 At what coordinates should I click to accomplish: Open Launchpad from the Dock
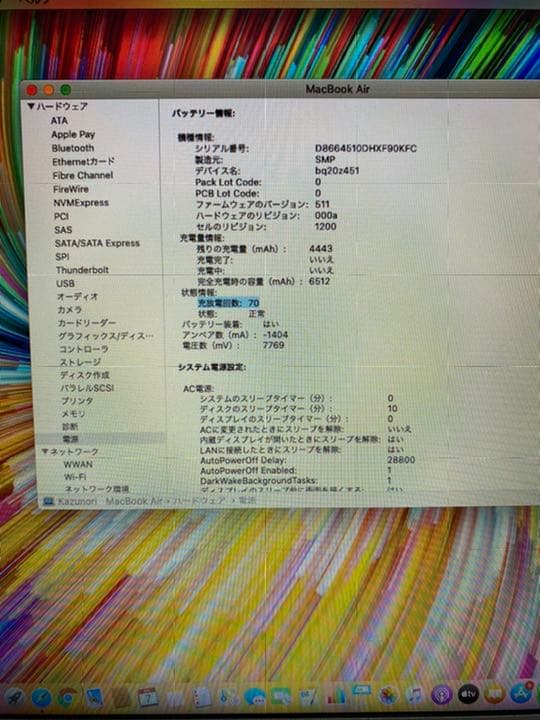(x=14, y=697)
